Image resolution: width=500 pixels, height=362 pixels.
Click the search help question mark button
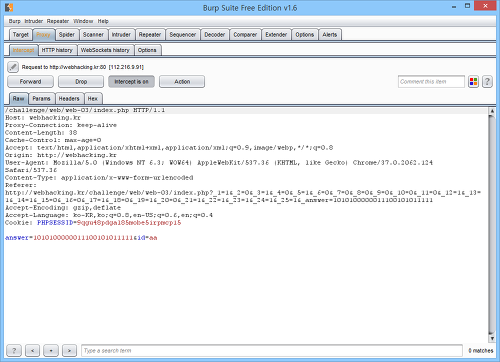click(14, 350)
